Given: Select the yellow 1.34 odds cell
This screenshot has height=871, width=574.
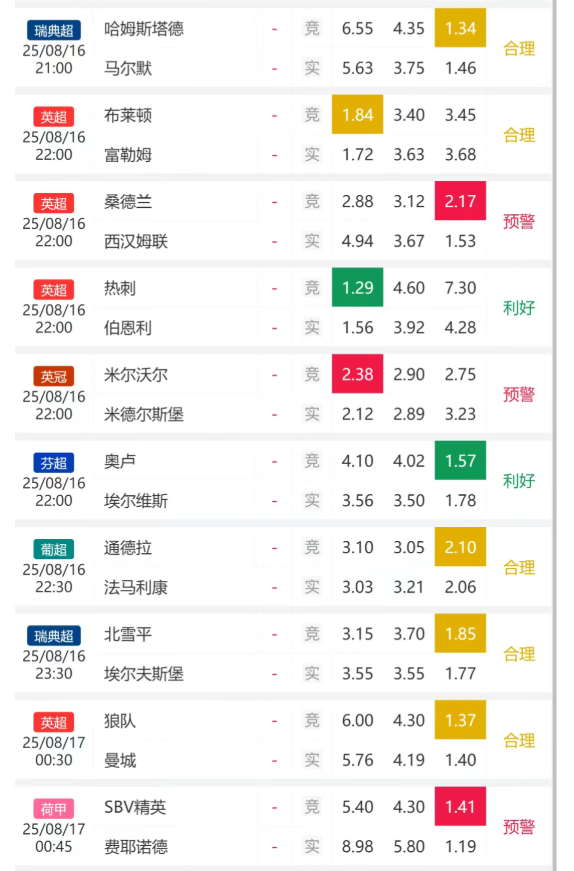Looking at the screenshot, I should coord(460,28).
